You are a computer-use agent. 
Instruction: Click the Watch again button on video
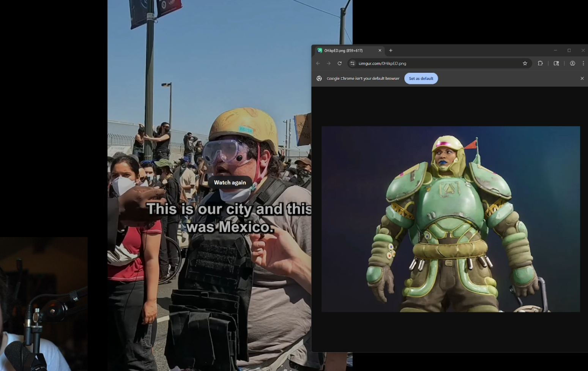click(230, 183)
